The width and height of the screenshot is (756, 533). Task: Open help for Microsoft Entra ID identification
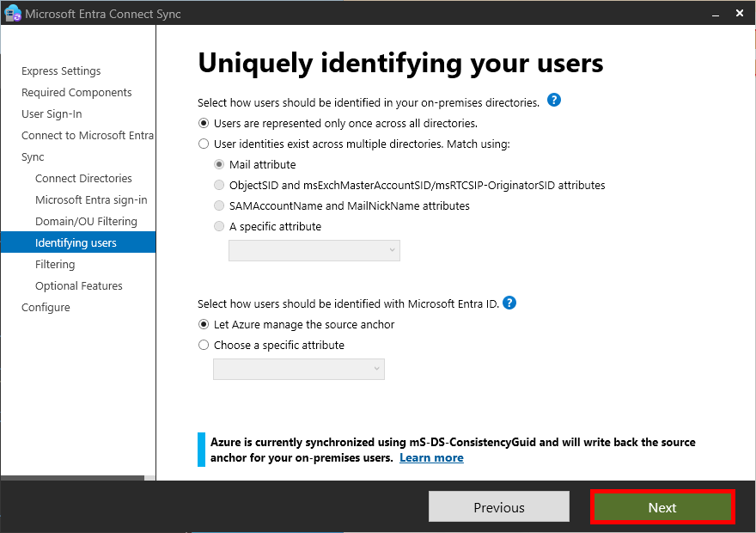(508, 303)
